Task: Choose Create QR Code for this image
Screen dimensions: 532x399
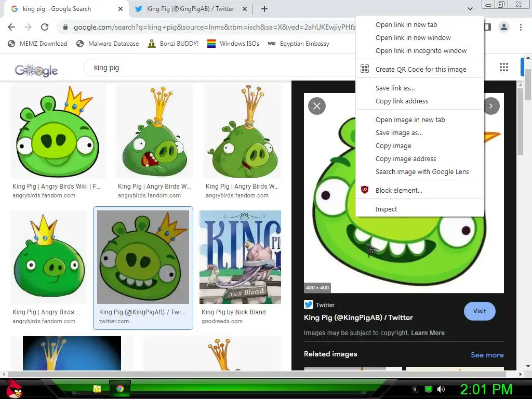Action: click(420, 69)
